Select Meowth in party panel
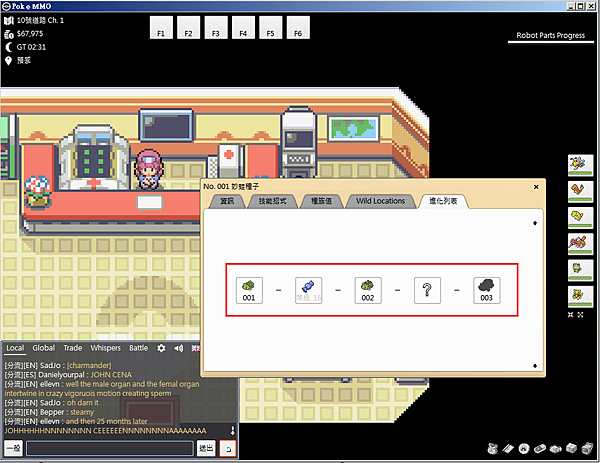The width and height of the screenshot is (600, 463). click(580, 270)
